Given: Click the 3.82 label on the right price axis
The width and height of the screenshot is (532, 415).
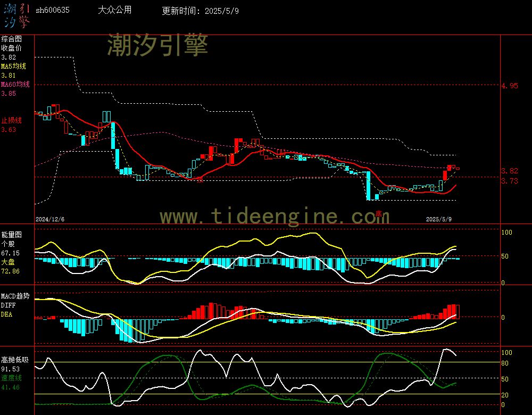Looking at the screenshot, I should pos(510,171).
